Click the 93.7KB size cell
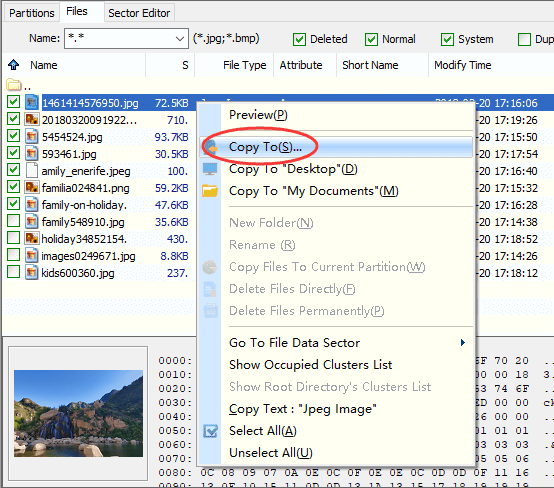 click(171, 137)
